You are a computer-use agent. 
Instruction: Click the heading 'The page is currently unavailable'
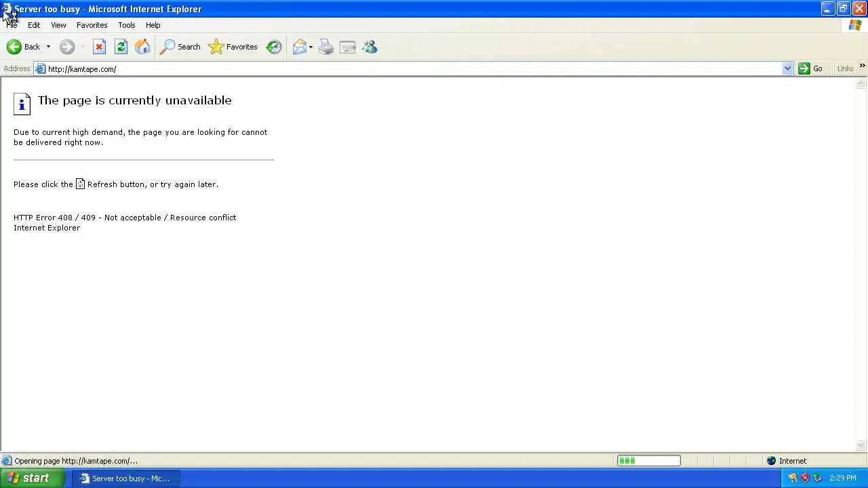point(135,100)
